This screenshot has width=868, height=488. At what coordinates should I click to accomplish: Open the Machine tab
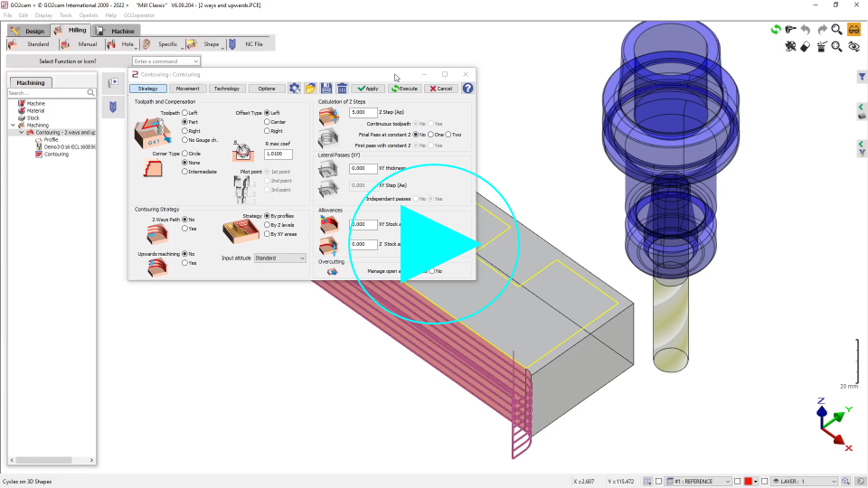(118, 31)
